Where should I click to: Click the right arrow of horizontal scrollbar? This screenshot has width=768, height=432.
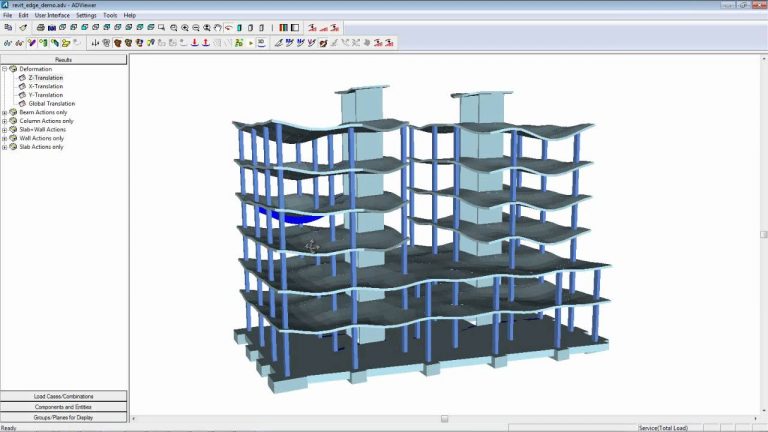point(756,419)
